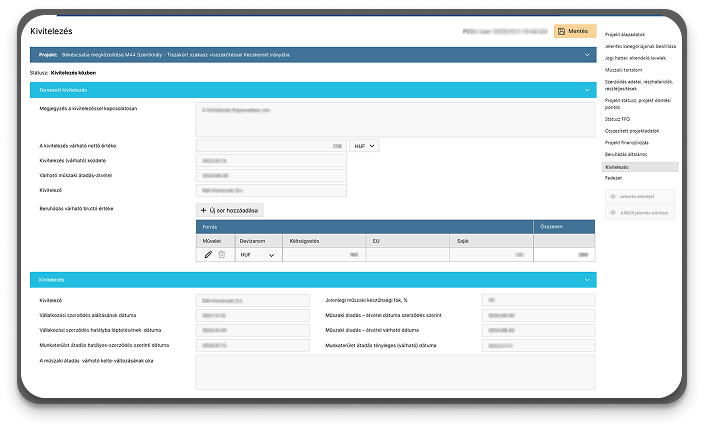The width and height of the screenshot is (704, 429).
Task: Navigate to Fedezet in the side menu
Action: coord(613,177)
